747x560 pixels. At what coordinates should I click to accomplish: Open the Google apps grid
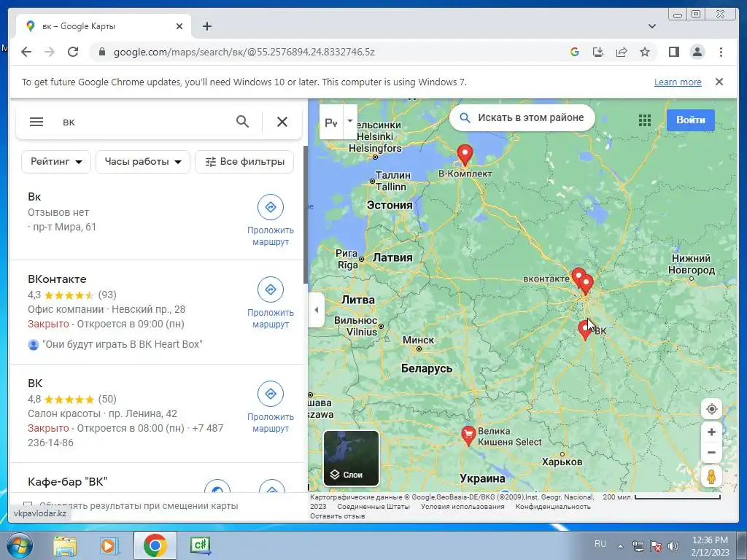(x=645, y=120)
